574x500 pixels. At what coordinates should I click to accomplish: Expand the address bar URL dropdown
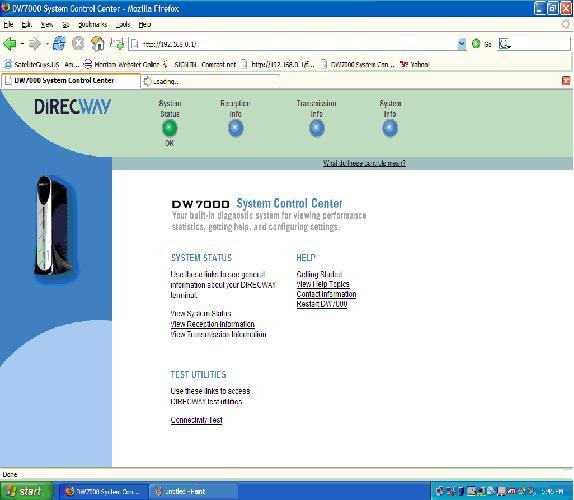coord(462,44)
